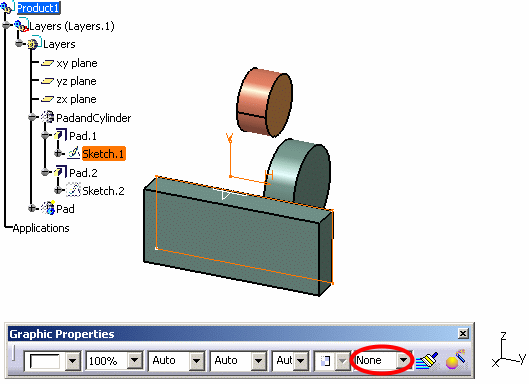
Task: Click the Pad.1 feature icon
Action: (x=61, y=134)
